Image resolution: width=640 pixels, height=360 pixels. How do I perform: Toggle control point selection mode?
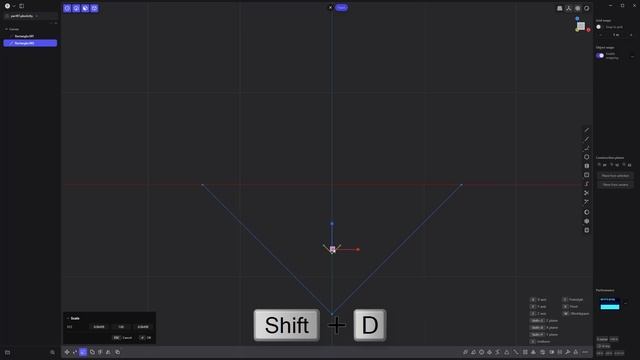pyautogui.click(x=67, y=8)
